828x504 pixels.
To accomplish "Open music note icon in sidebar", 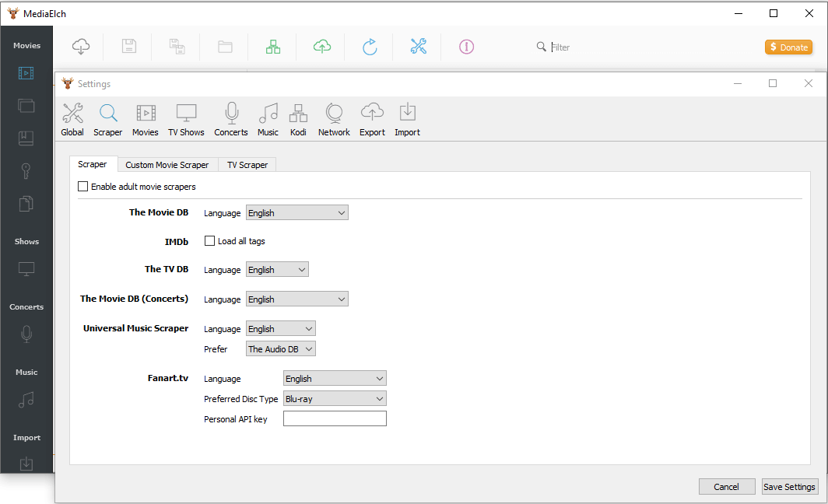I will coord(26,400).
